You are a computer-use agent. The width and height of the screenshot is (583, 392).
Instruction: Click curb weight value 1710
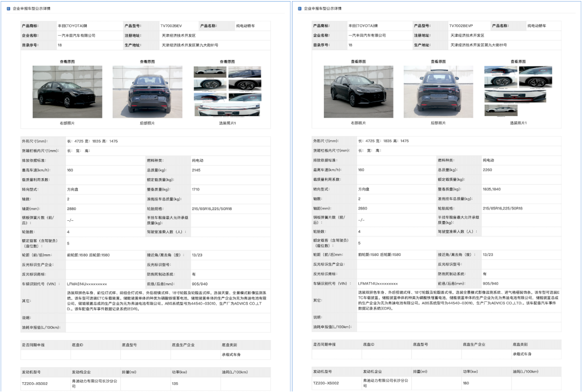(195, 190)
